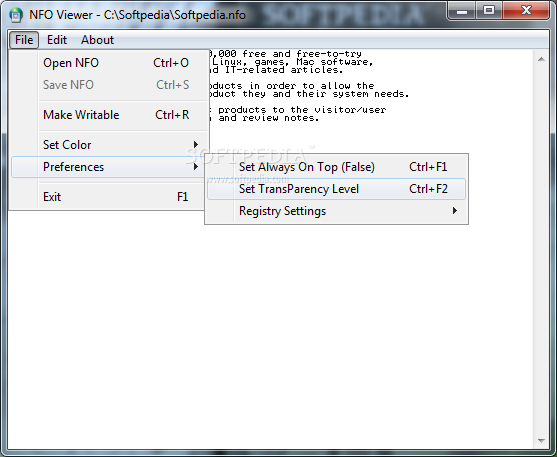
Task: Open the File menu
Action: [24, 40]
